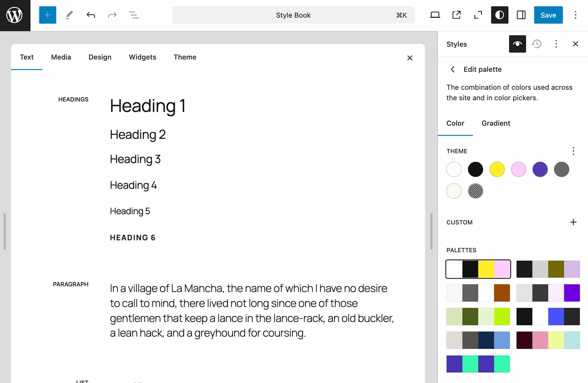Click the undo arrow icon
This screenshot has width=588, height=383.
[90, 15]
